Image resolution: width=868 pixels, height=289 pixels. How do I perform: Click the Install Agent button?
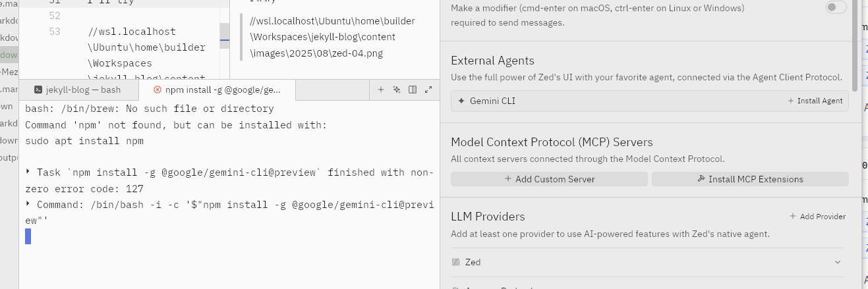815,101
